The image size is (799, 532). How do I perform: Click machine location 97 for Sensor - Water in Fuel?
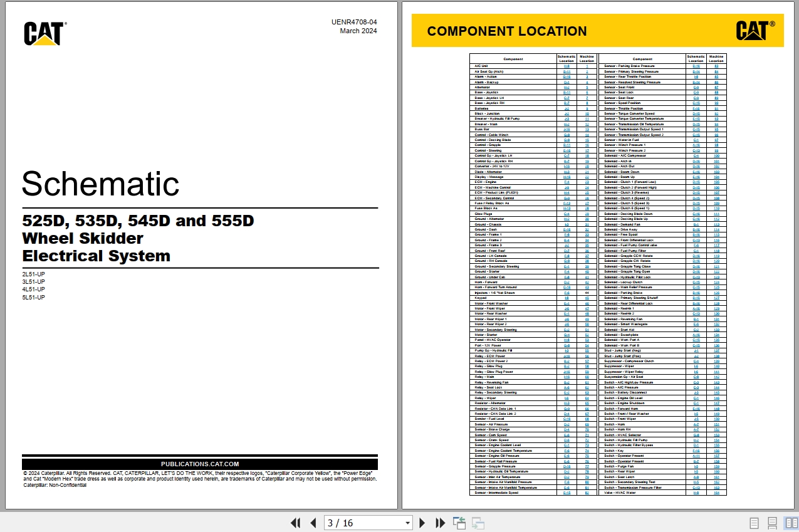click(716, 140)
